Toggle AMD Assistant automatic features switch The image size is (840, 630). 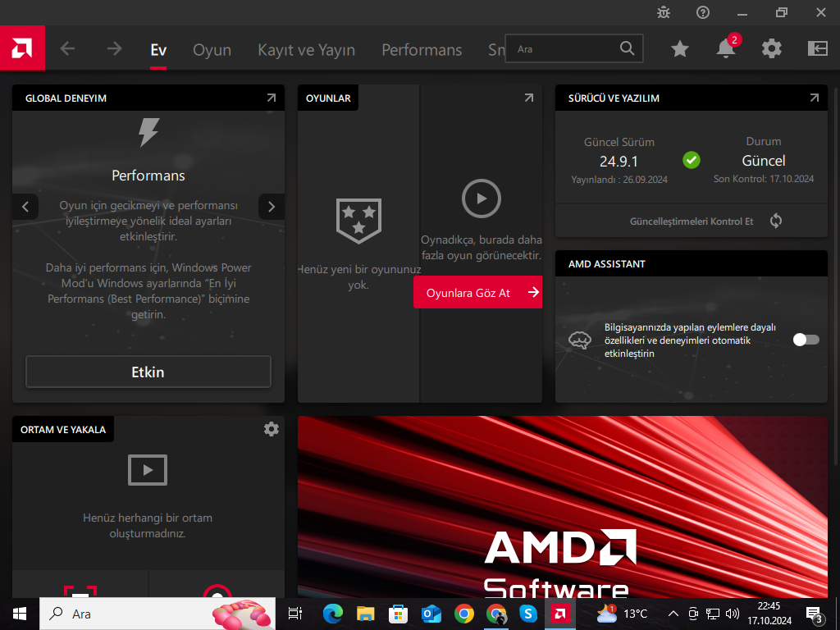pos(806,340)
